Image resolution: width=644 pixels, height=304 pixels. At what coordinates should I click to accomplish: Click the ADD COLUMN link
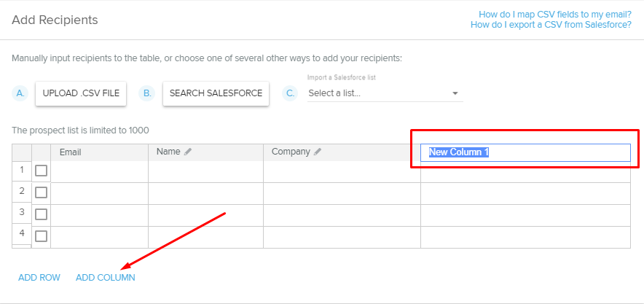(x=106, y=278)
